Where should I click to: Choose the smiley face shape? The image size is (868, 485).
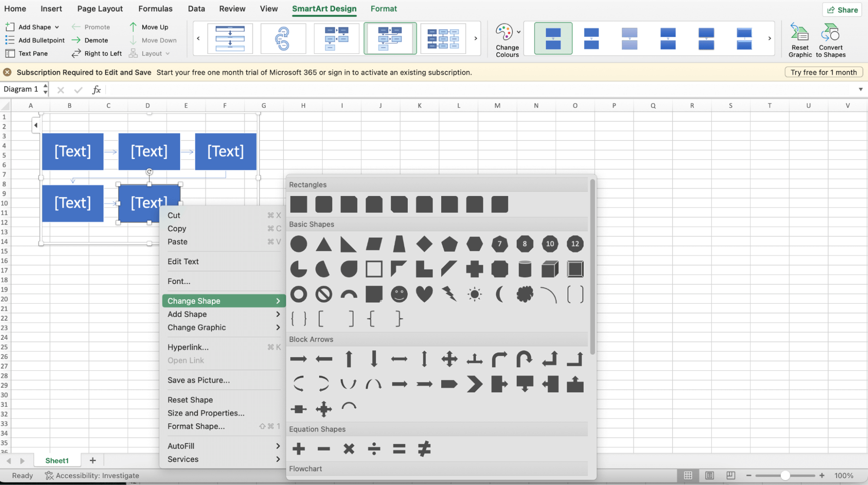(399, 294)
